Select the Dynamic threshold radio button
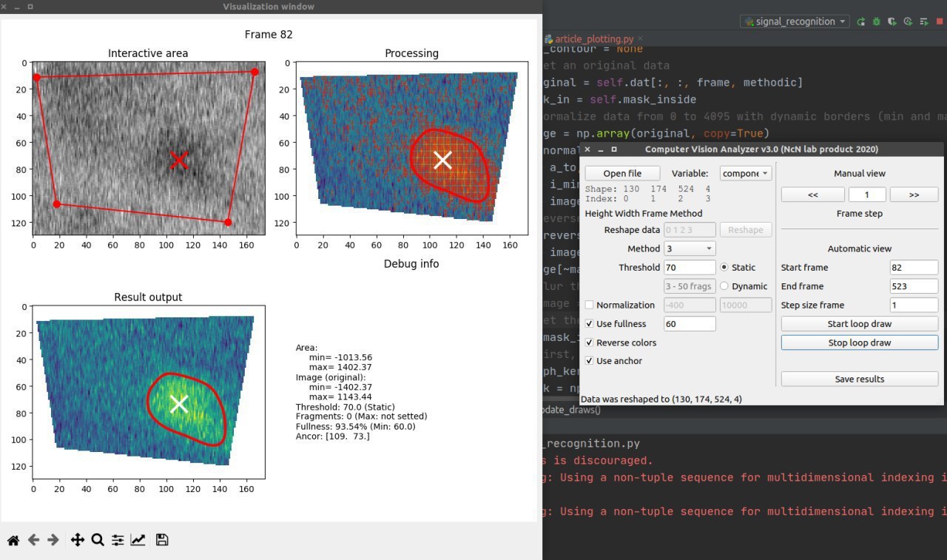Screen dimensions: 947x560 pos(724,286)
